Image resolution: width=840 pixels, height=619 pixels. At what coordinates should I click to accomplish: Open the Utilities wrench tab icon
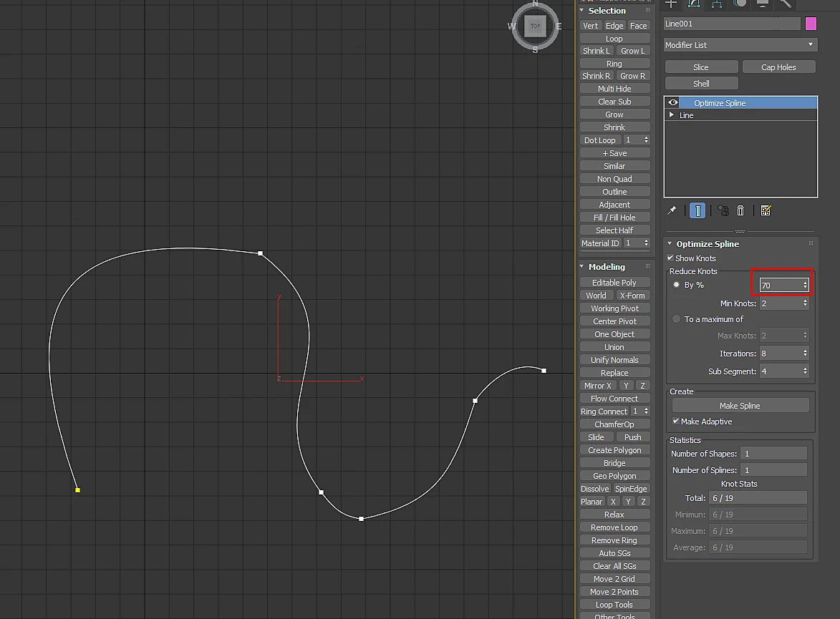786,4
